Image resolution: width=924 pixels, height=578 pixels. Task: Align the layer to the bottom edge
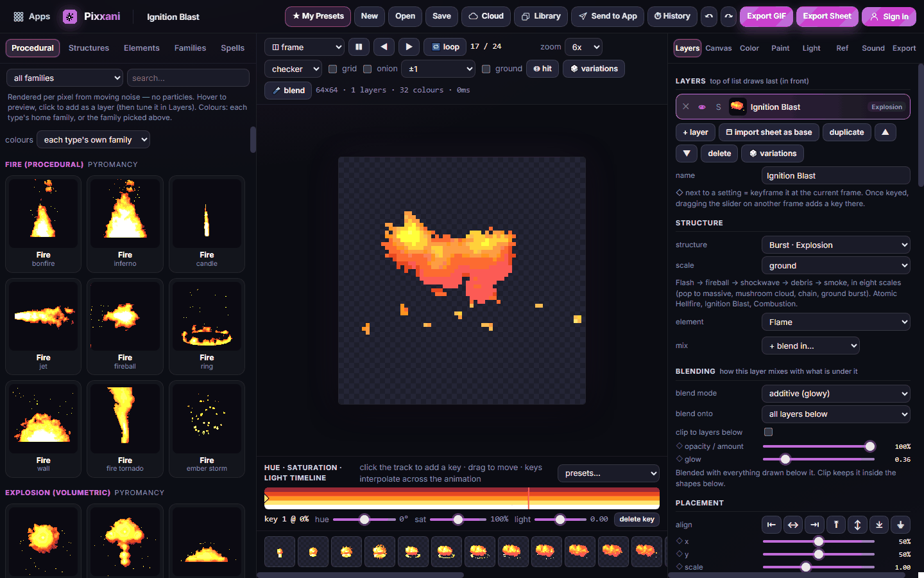(879, 525)
